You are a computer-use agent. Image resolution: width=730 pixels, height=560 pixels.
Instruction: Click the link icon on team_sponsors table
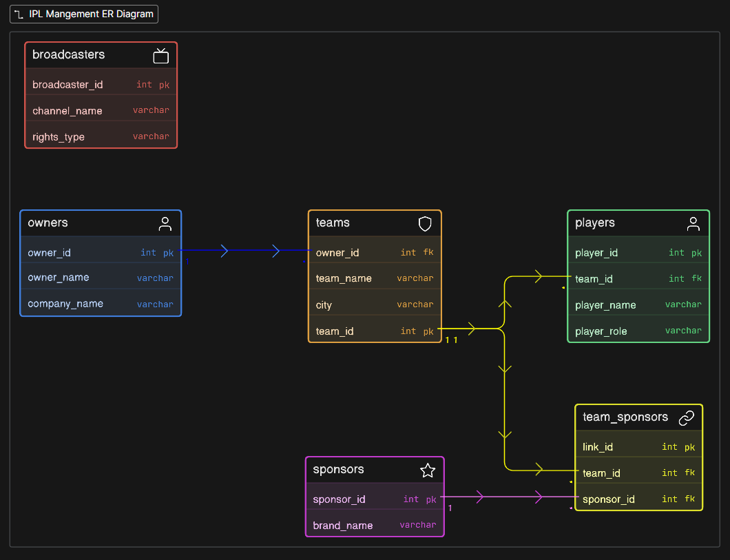coord(687,417)
